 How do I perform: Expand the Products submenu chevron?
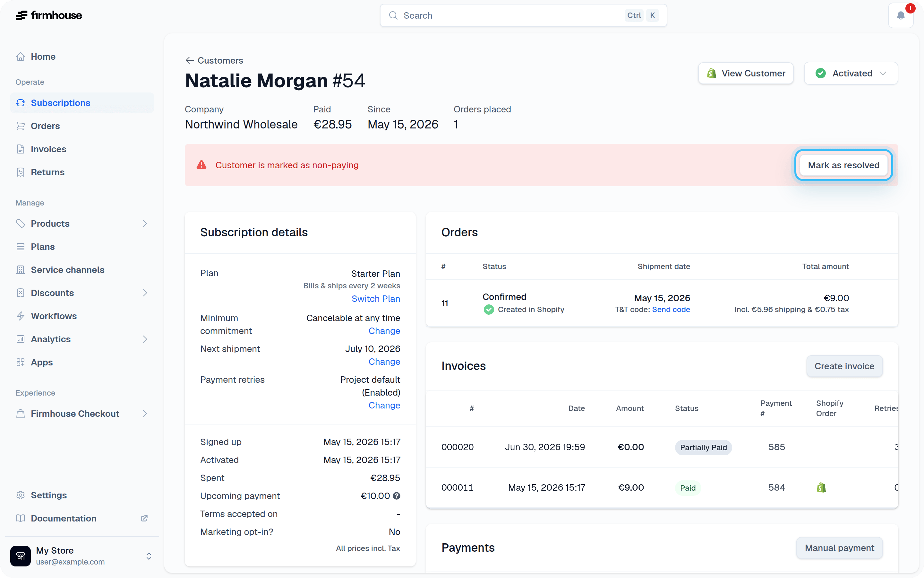[x=145, y=223]
